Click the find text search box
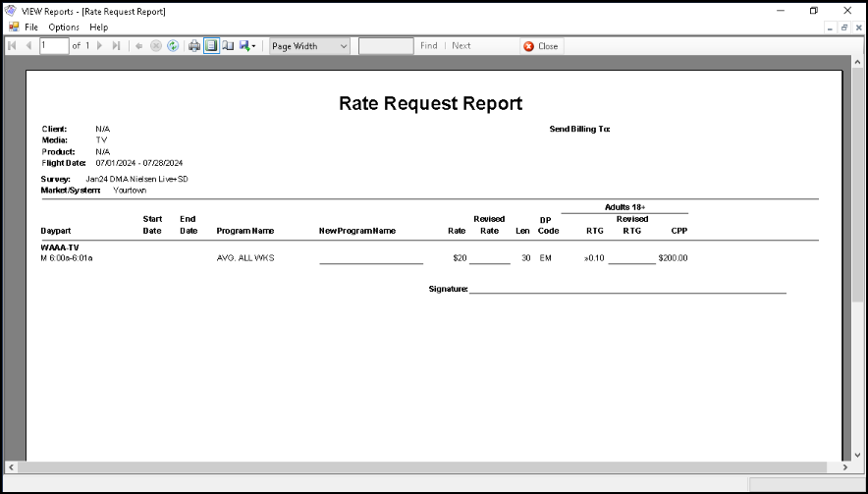868x494 pixels. point(386,46)
